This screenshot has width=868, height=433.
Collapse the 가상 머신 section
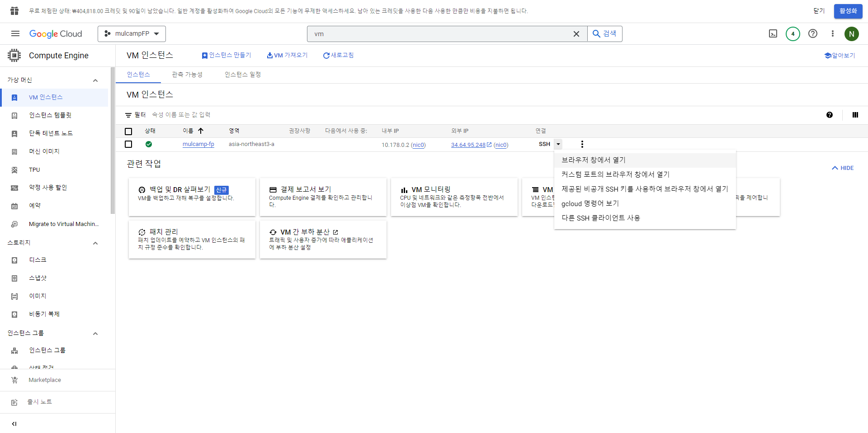point(95,80)
